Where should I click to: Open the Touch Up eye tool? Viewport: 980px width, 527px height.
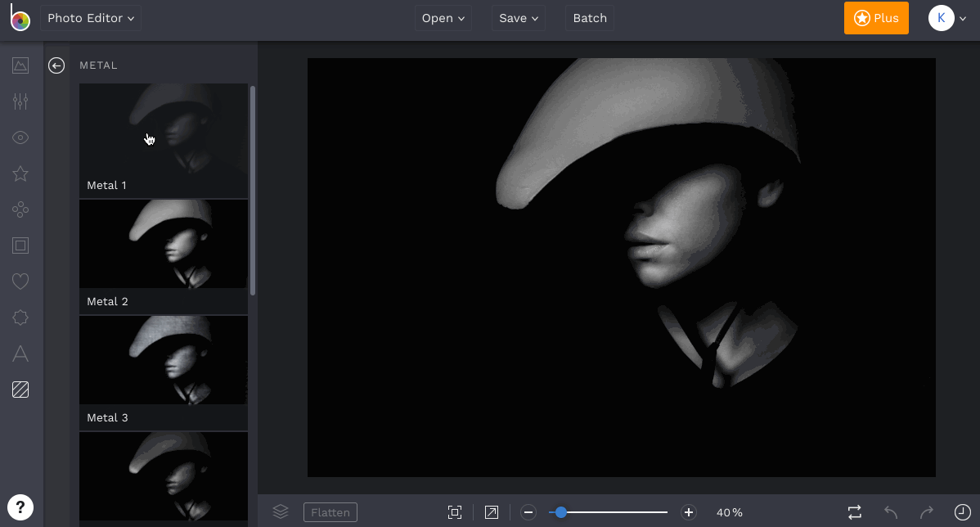(20, 137)
